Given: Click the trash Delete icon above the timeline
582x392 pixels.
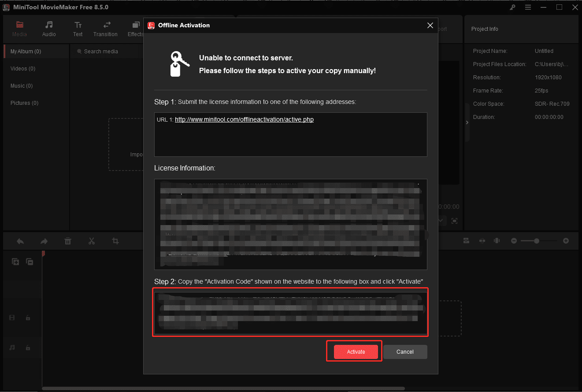Looking at the screenshot, I should click(x=68, y=241).
